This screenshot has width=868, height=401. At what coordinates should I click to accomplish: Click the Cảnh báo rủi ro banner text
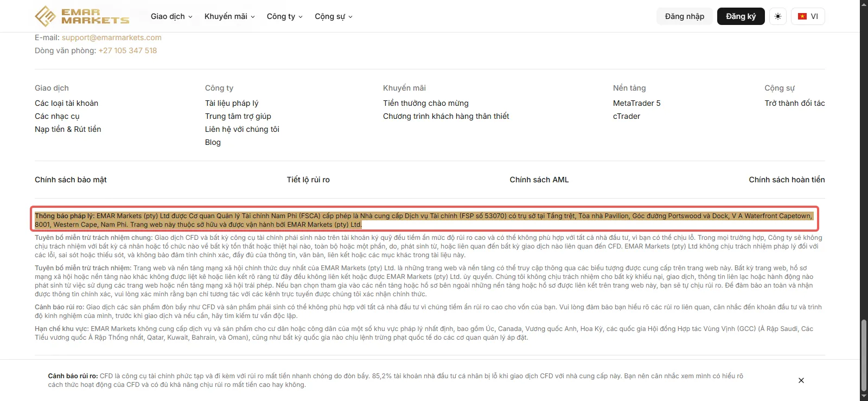click(396, 380)
